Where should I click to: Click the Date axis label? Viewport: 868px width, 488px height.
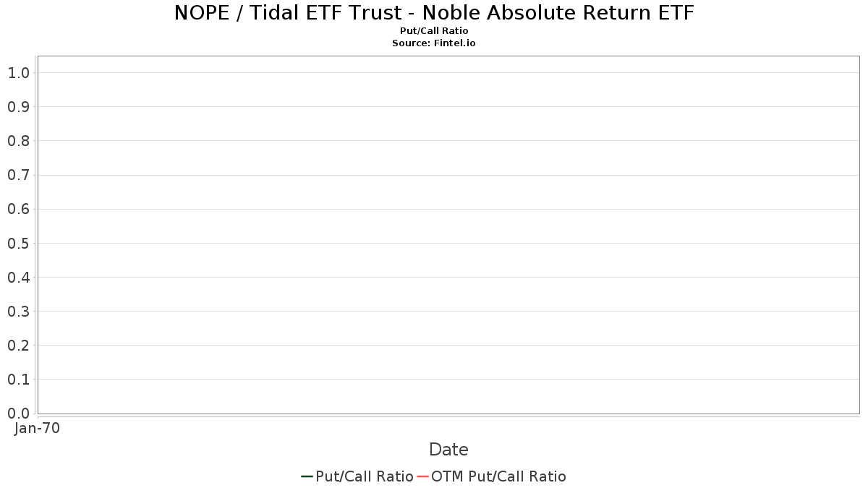click(x=448, y=450)
